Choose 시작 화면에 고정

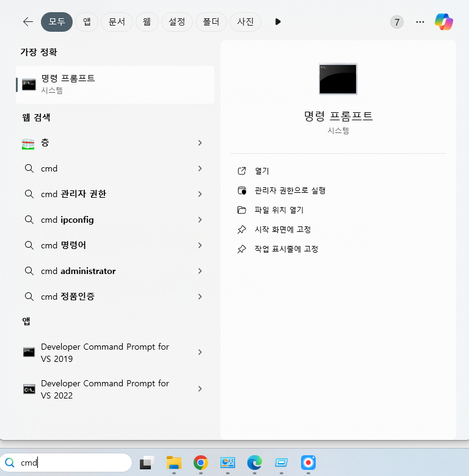tap(283, 229)
